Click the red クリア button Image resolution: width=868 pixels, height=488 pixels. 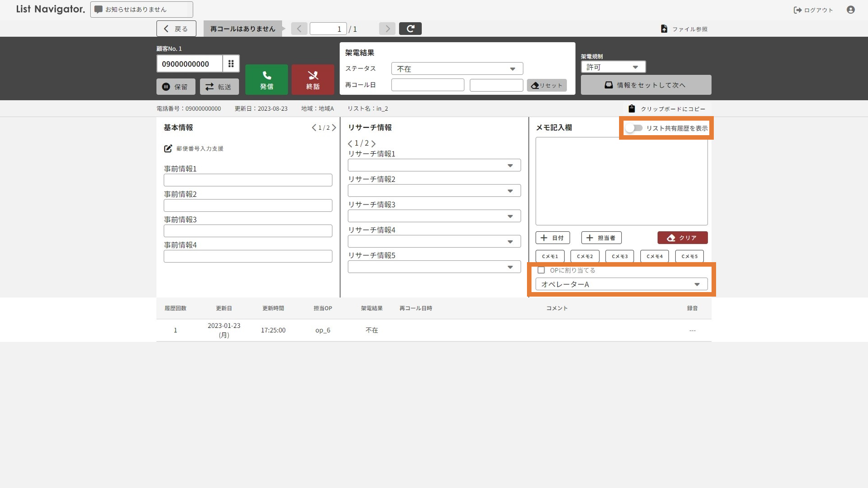pyautogui.click(x=682, y=238)
